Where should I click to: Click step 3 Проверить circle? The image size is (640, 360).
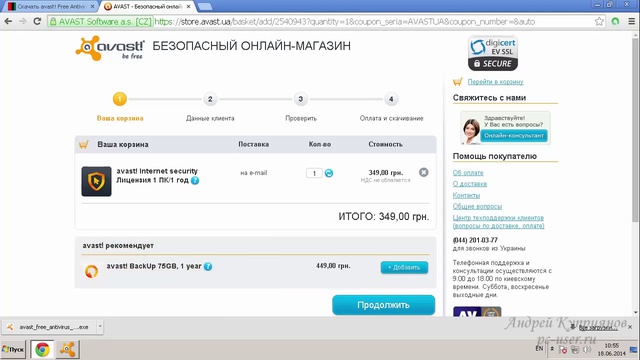pyautogui.click(x=301, y=99)
